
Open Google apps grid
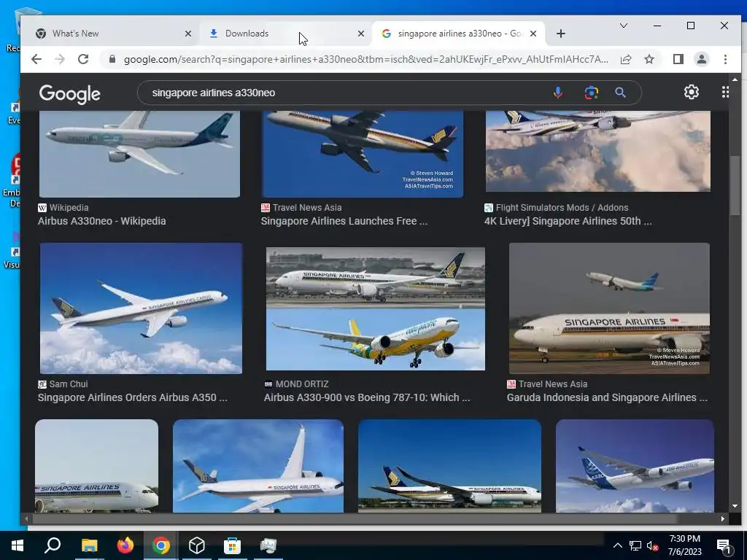(725, 92)
